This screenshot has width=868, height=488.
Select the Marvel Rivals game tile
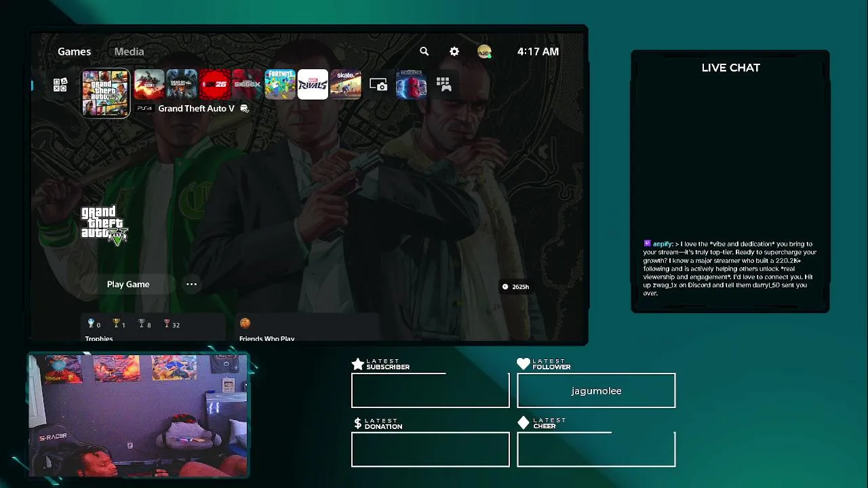313,85
